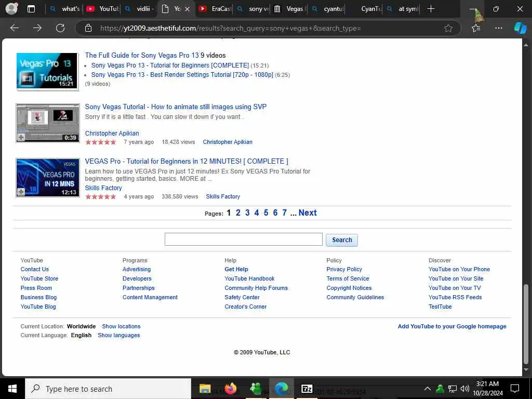Open the favorites list icon
This screenshot has height=399, width=532.
476,28
